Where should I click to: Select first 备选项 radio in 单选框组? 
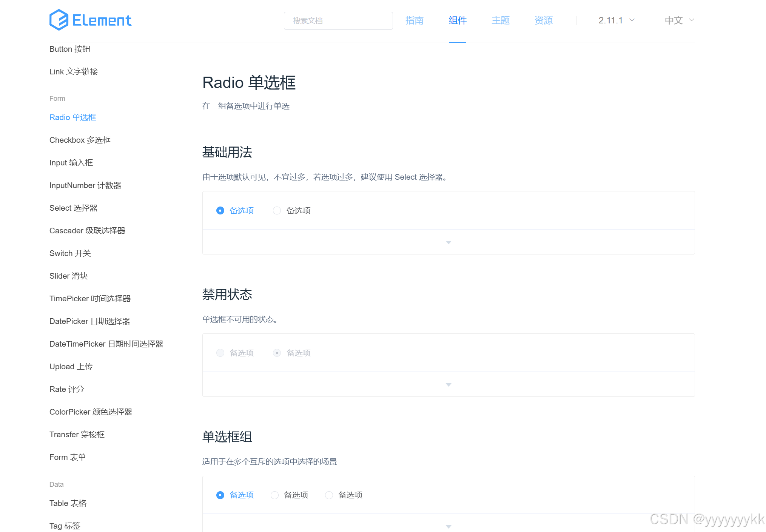coord(235,495)
